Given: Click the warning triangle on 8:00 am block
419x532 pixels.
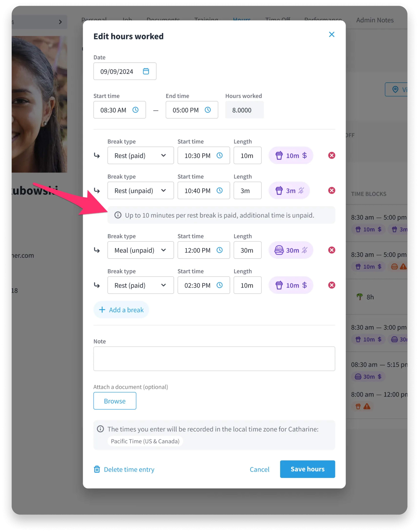Looking at the screenshot, I should pos(367,406).
